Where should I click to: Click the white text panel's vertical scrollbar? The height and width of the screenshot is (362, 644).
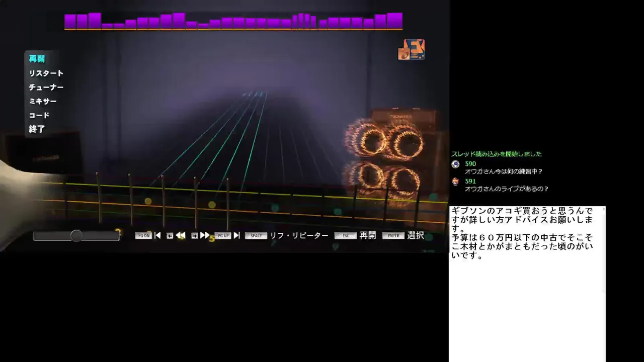pos(604,284)
